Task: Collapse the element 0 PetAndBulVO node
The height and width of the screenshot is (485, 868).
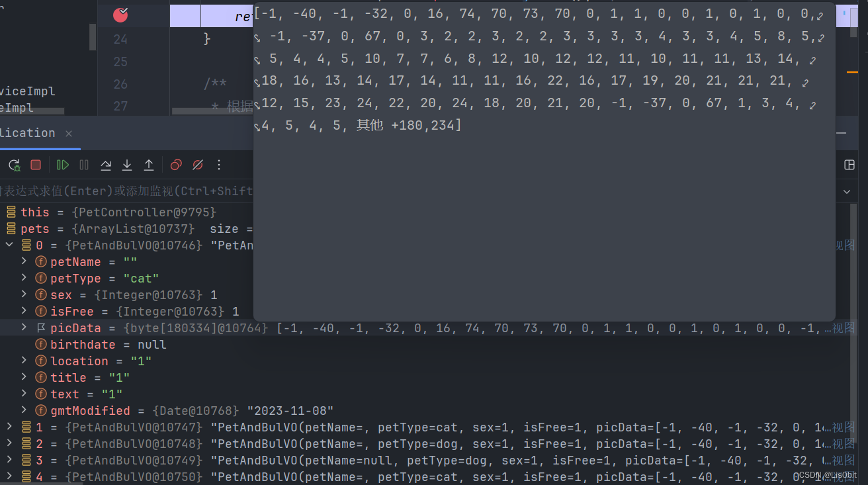Action: (9, 245)
